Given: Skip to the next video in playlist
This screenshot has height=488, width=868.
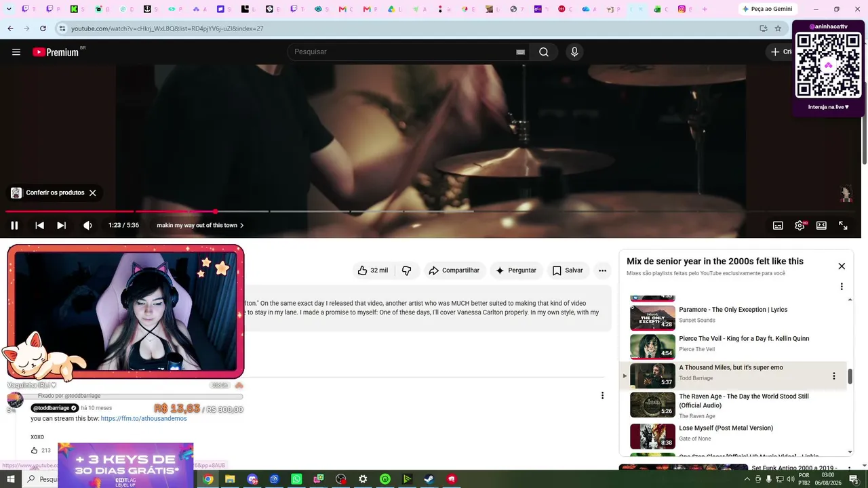Looking at the screenshot, I should click(x=61, y=226).
